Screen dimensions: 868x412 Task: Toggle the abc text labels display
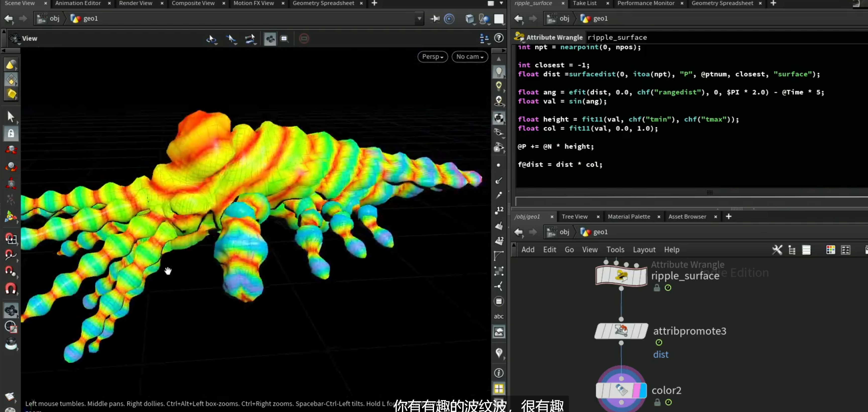pos(498,317)
